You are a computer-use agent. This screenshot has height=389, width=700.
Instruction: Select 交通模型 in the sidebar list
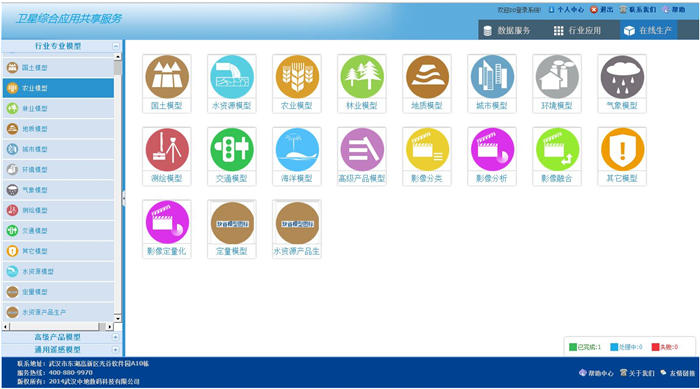pos(58,230)
